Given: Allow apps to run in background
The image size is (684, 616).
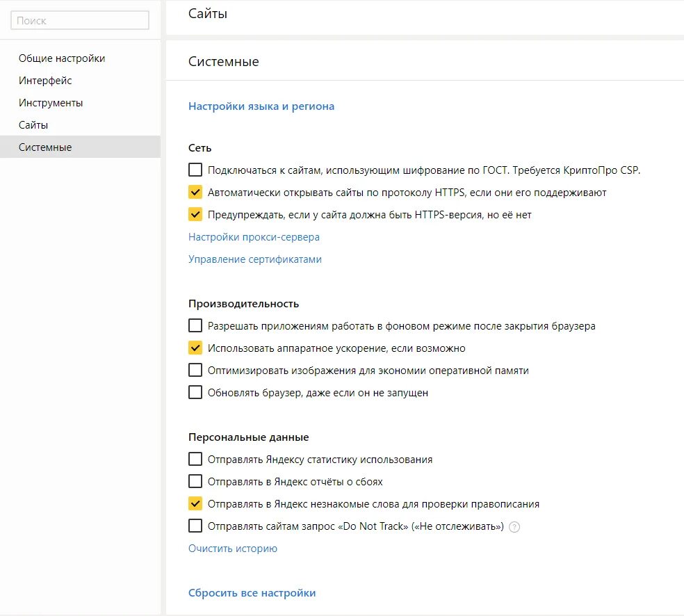Looking at the screenshot, I should [x=195, y=326].
